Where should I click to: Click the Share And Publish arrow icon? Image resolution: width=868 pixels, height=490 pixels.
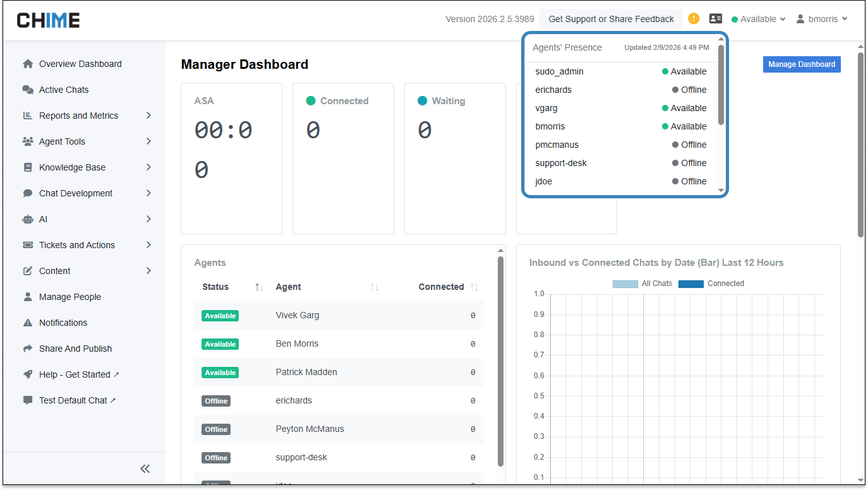[x=28, y=349]
